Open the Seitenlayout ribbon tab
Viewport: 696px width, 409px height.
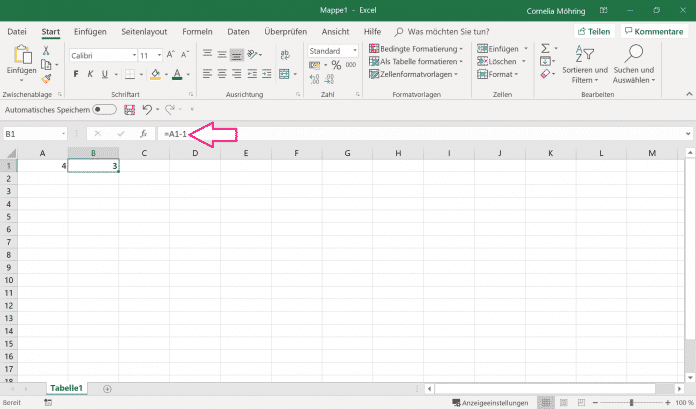tap(145, 31)
